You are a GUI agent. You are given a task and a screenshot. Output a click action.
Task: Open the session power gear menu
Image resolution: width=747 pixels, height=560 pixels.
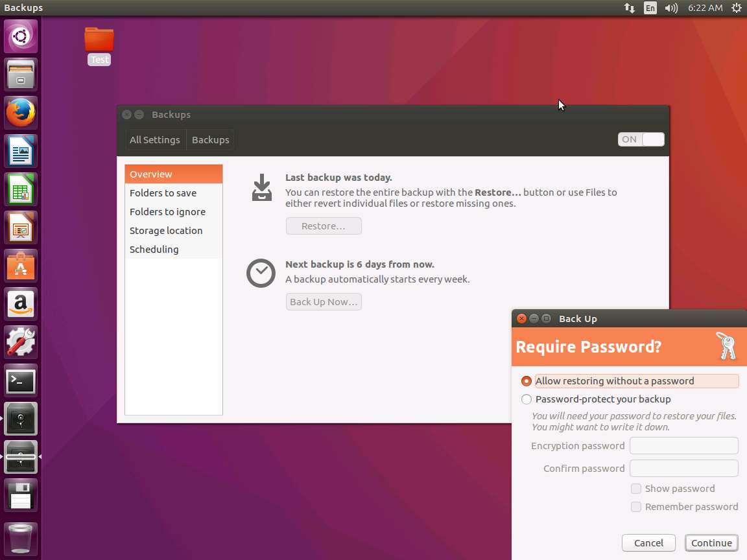(x=737, y=8)
